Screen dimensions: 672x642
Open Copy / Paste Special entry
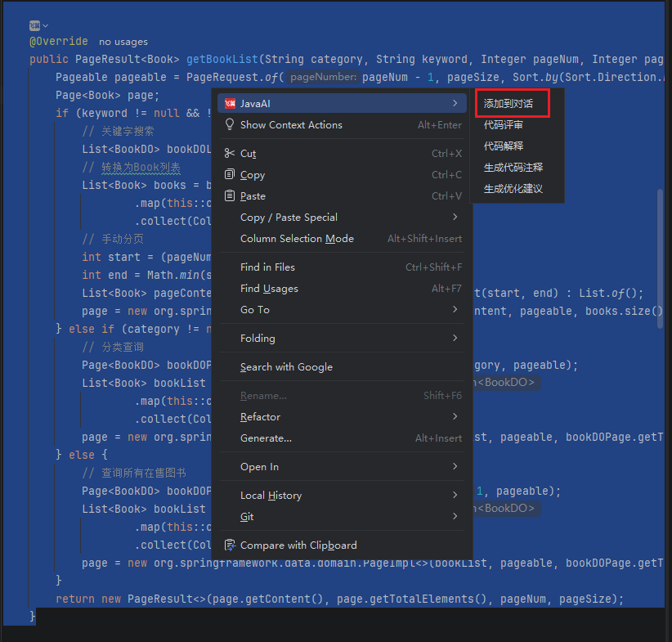[x=342, y=218]
